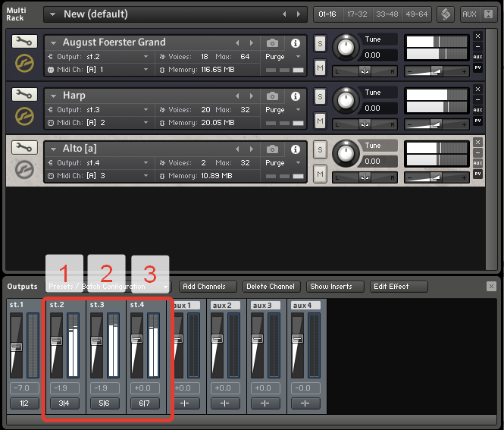
Task: Toggle PV performance view for Harp
Action: [477, 121]
